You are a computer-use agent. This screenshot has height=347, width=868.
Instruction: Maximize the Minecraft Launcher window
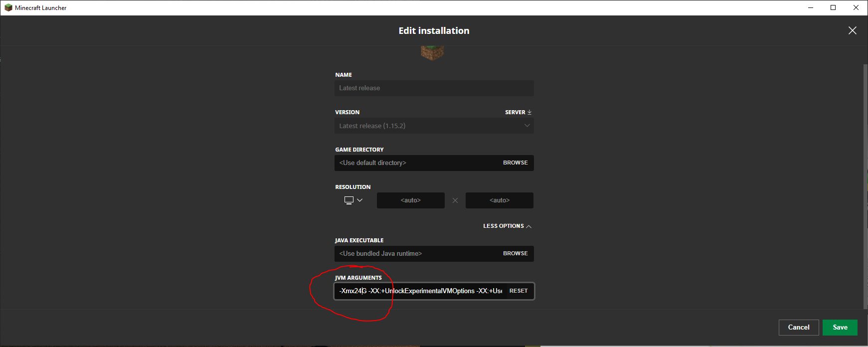tap(833, 7)
